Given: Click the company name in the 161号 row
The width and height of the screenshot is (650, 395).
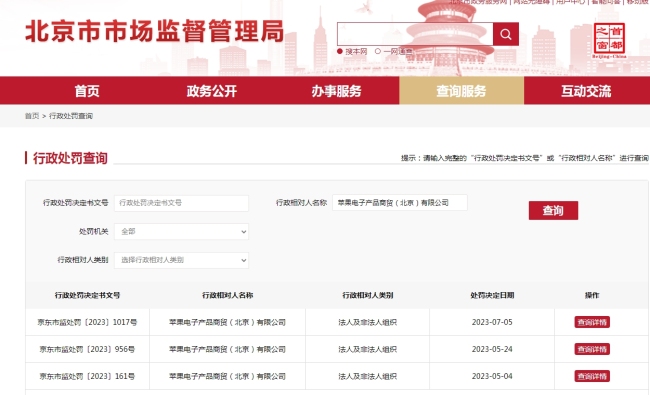Looking at the screenshot, I should click(x=228, y=376).
